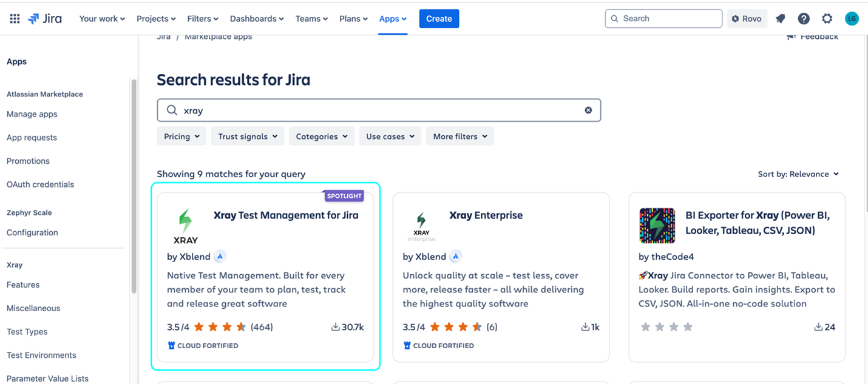This screenshot has width=868, height=384.
Task: Click the Feedback megaphone link
Action: [x=812, y=37]
